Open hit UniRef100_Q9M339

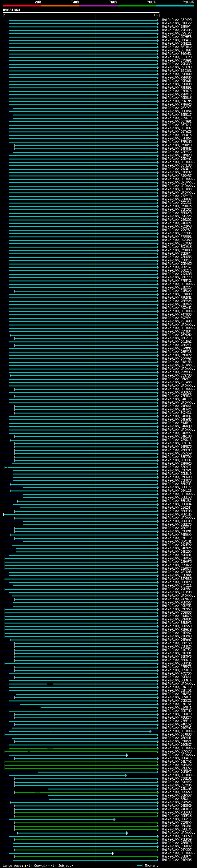(177, 64)
